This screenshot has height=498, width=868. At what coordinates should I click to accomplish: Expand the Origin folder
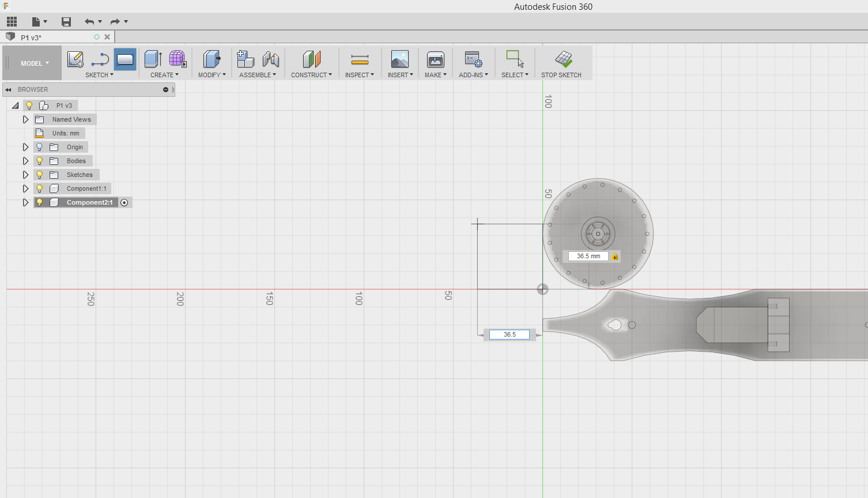(x=25, y=147)
